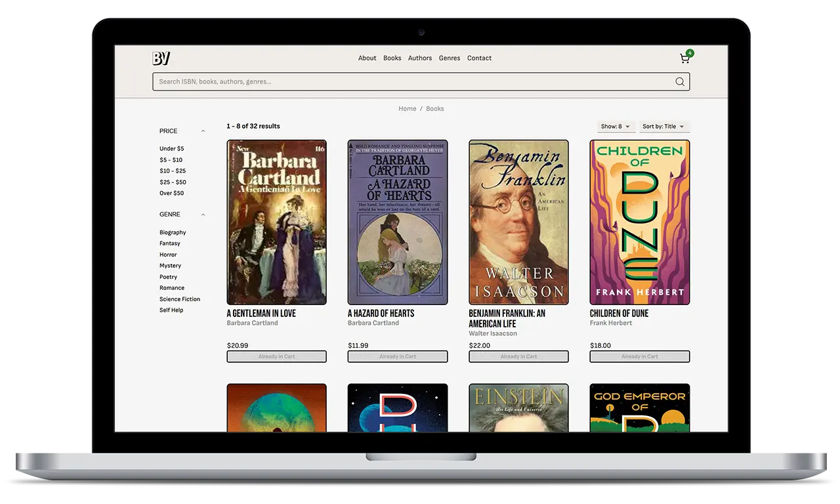Screen dimensions: 840x504
Task: Click author Barbara Cartland under A Gentleman in Love
Action: pos(253,324)
